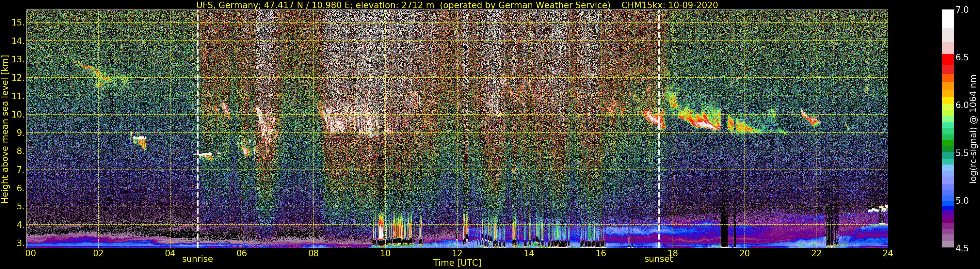
Task: Click the x-axis tick '10'
Action: click(x=385, y=253)
